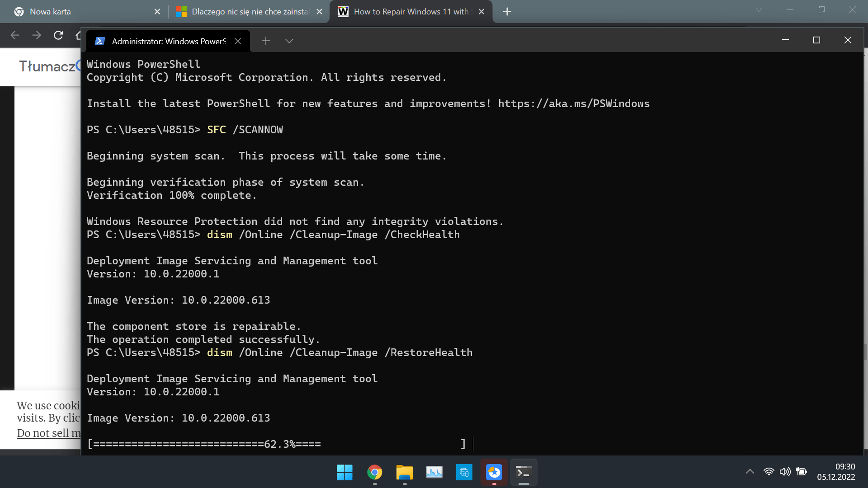Image resolution: width=868 pixels, height=488 pixels.
Task: Click 'Windows Resource Protection did not find' line
Action: pyautogui.click(x=295, y=221)
